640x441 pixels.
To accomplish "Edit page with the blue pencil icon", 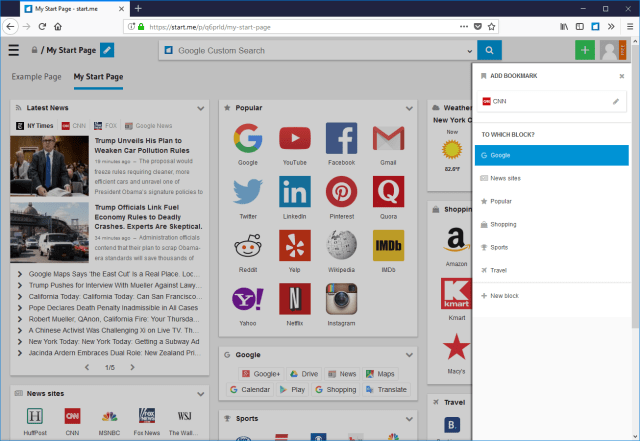I will click(x=107, y=50).
